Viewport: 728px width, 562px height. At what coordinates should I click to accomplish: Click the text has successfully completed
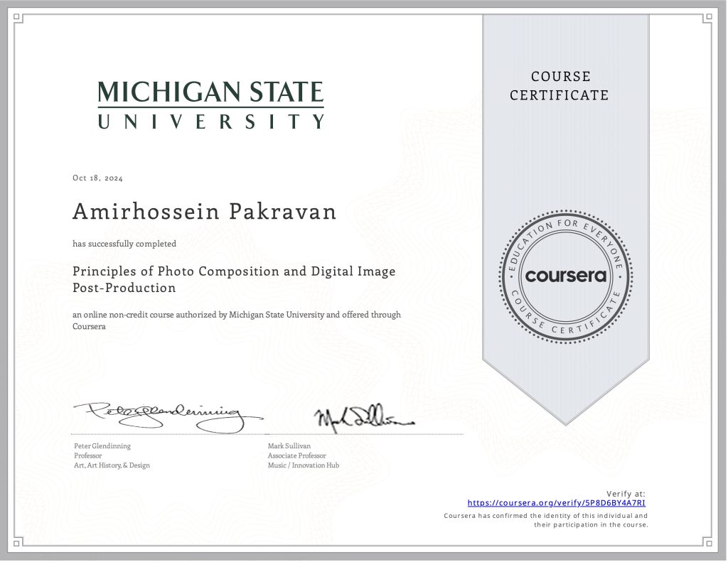[124, 244]
